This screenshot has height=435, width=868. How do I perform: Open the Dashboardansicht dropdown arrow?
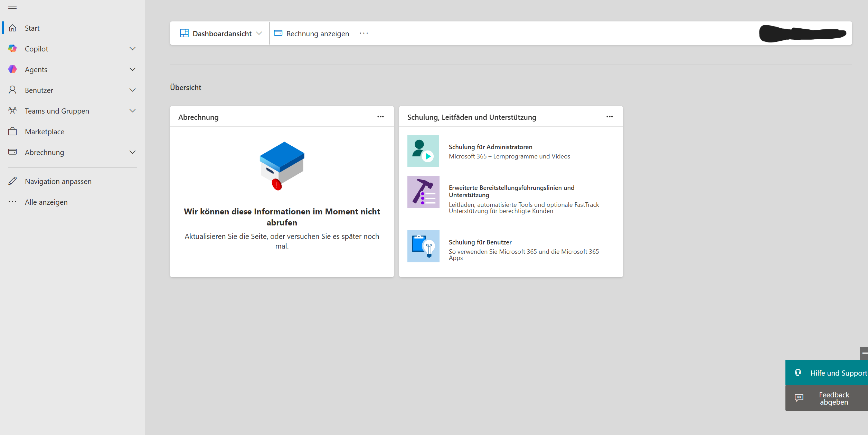click(259, 33)
